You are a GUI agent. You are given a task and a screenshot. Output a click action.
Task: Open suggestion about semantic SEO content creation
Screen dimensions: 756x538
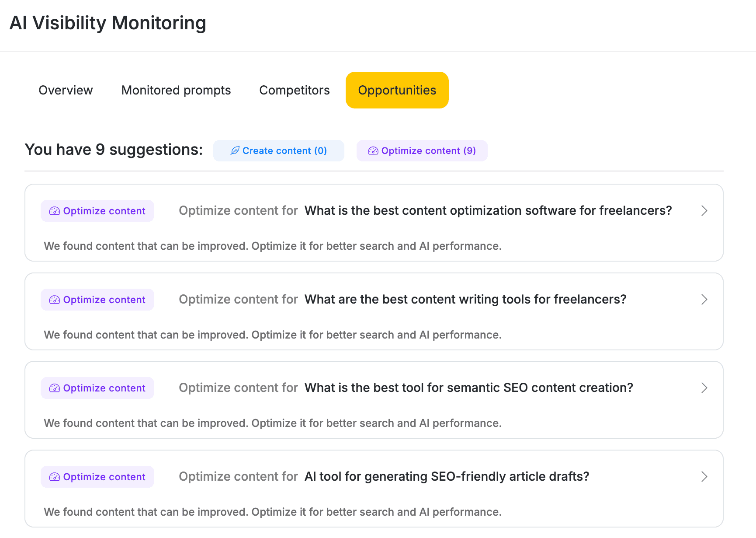pos(468,388)
